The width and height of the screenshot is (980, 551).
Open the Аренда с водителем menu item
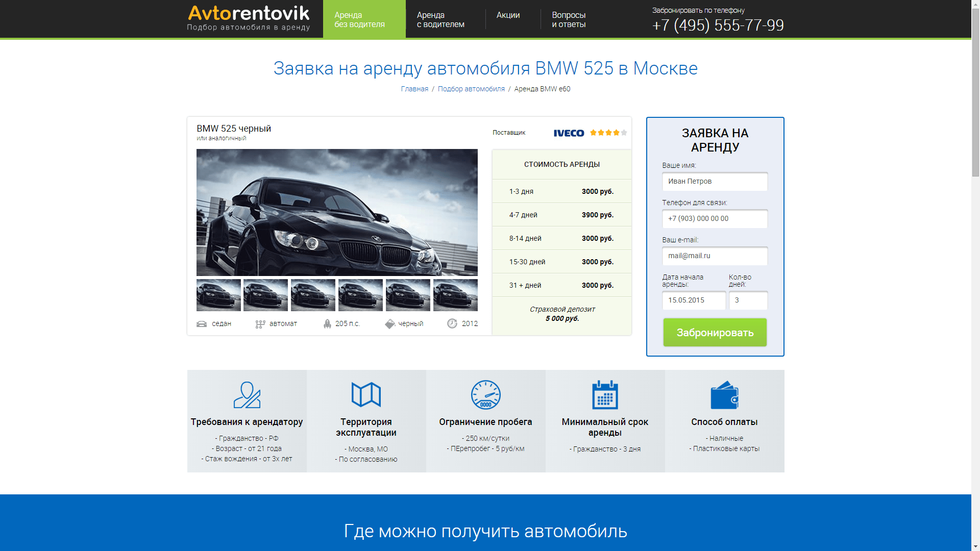440,20
